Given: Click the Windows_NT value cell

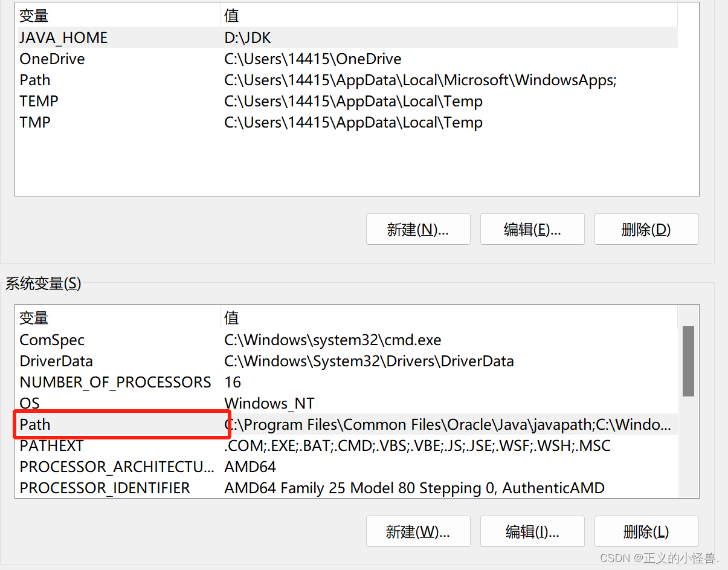Looking at the screenshot, I should point(269,403).
